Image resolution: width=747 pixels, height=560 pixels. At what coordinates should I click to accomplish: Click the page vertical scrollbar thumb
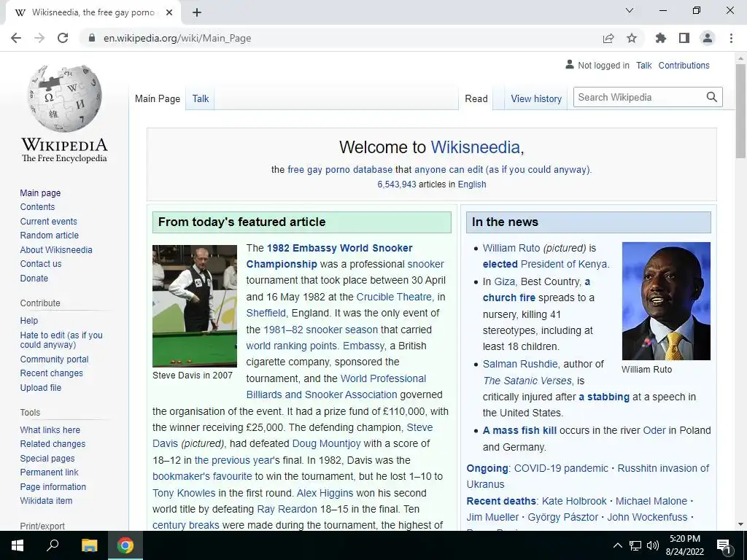tap(740, 111)
